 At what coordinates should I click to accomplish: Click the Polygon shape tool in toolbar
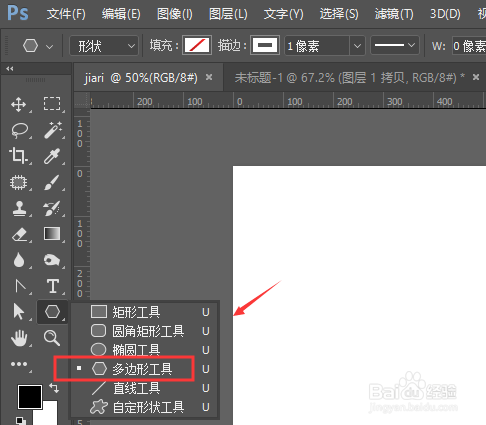pyautogui.click(x=53, y=312)
